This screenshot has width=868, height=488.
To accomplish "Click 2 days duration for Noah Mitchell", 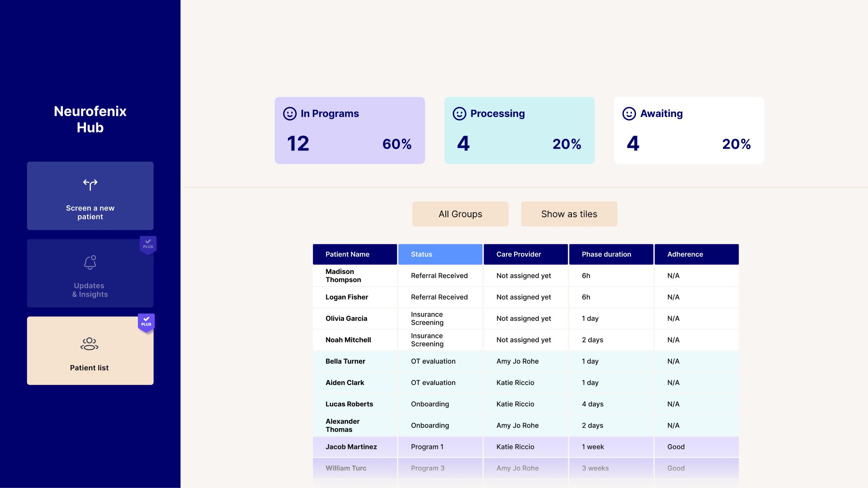I will 593,340.
